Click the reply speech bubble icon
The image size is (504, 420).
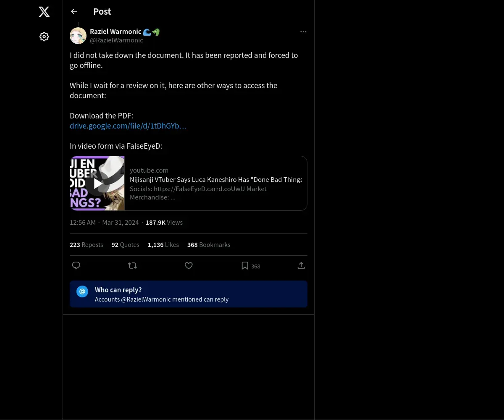pos(76,265)
